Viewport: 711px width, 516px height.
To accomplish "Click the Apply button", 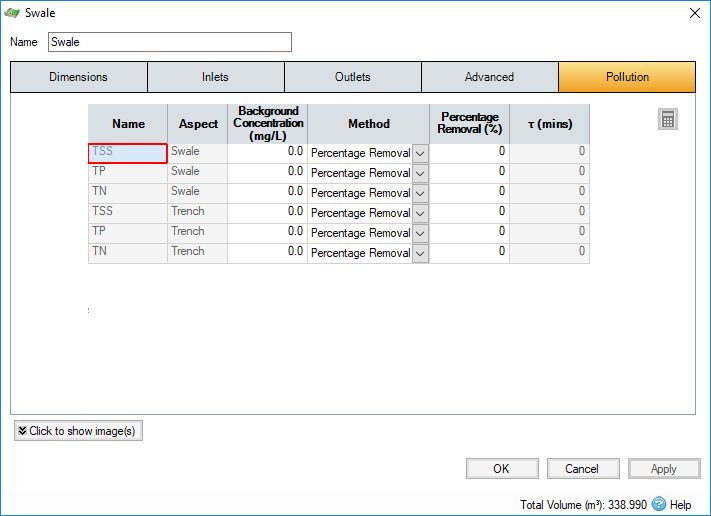I will [664, 469].
